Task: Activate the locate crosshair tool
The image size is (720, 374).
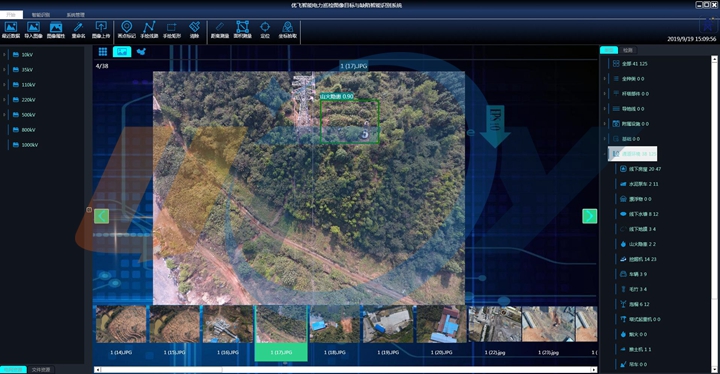Action: pos(265,29)
